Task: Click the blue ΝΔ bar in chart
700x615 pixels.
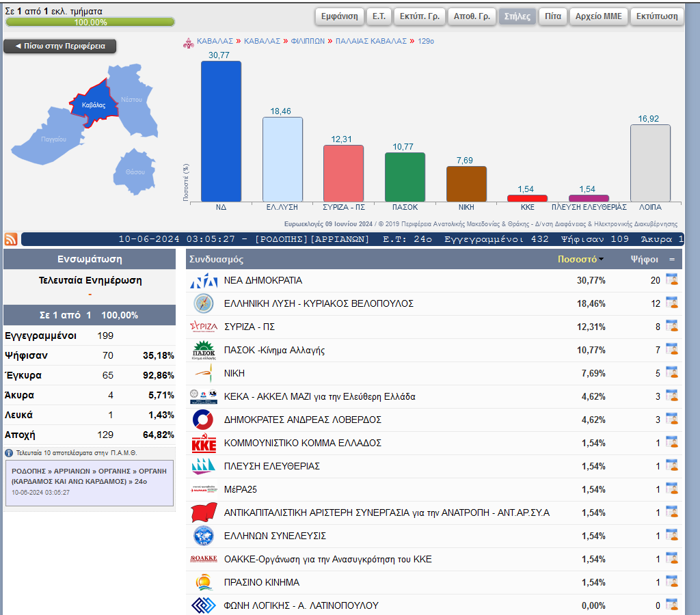Action: click(220, 131)
